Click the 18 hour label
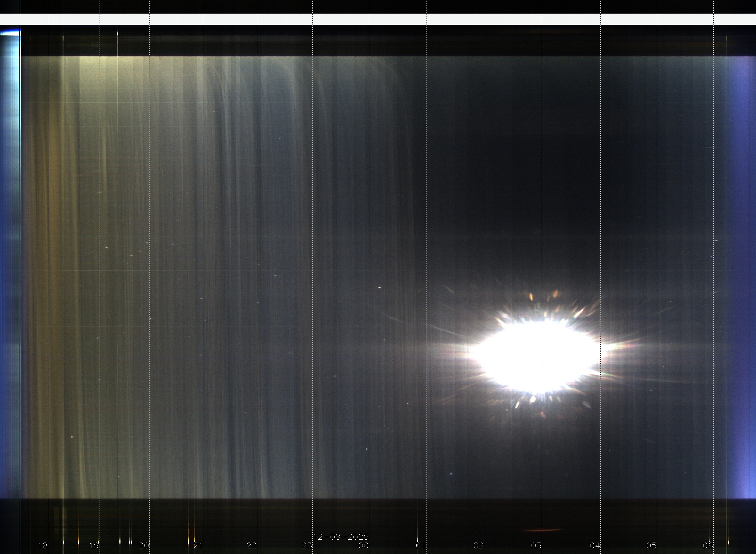Screen dimensions: 756x554 point(43,546)
